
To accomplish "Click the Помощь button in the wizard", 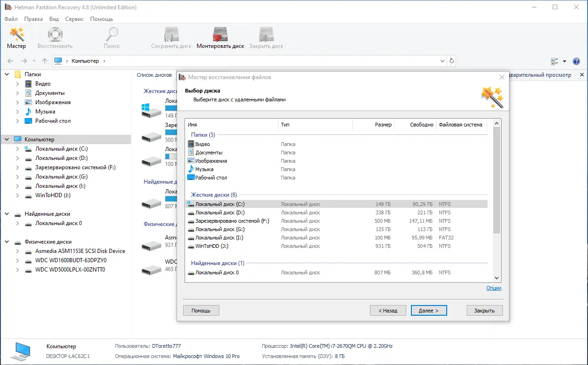I will tap(201, 311).
